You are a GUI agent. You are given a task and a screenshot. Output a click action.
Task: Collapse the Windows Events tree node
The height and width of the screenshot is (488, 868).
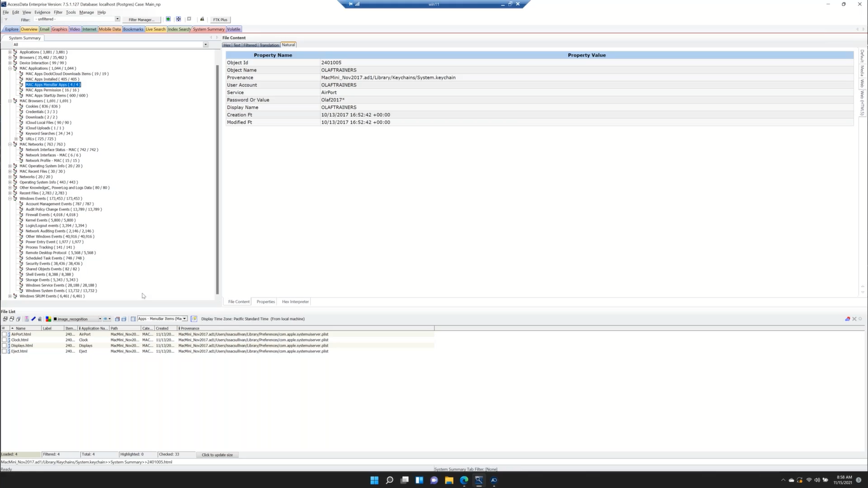tap(10, 199)
